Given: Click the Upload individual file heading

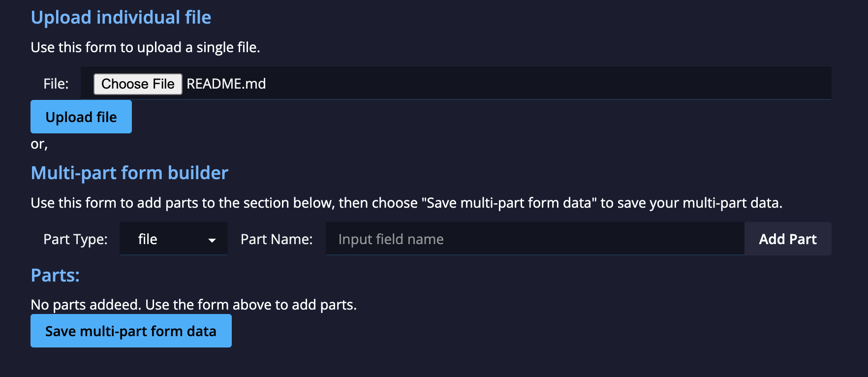Looking at the screenshot, I should 121,18.
